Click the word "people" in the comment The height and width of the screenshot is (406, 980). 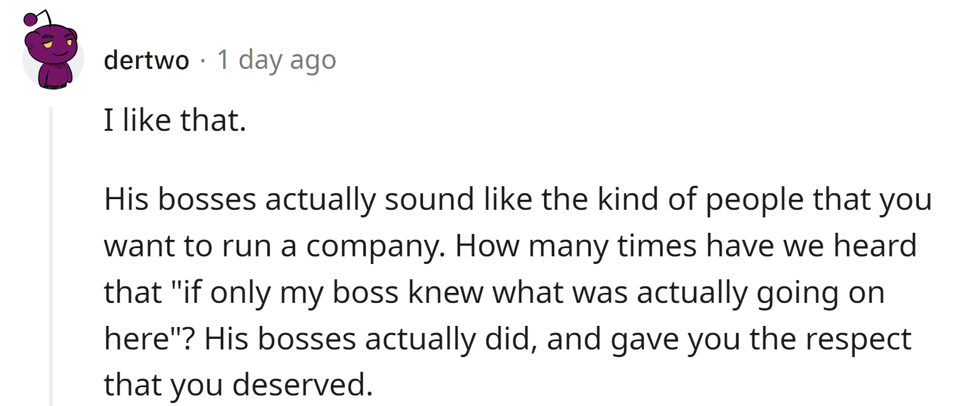coord(754,199)
